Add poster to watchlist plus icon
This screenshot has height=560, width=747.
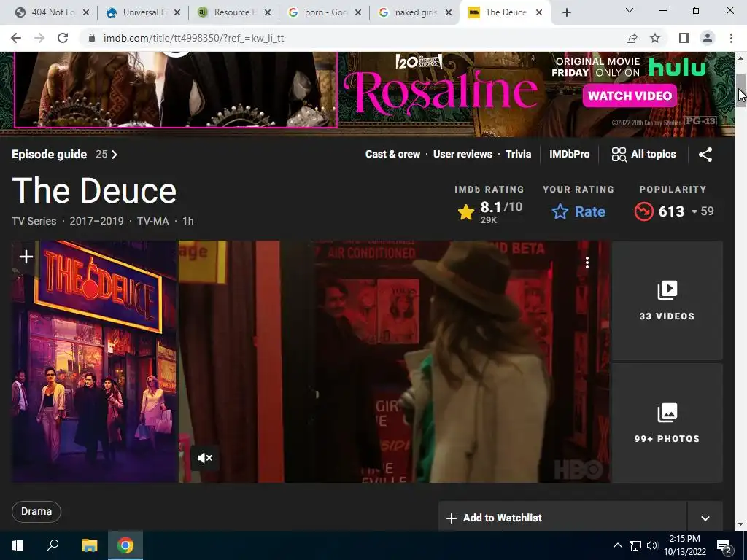[x=26, y=257]
